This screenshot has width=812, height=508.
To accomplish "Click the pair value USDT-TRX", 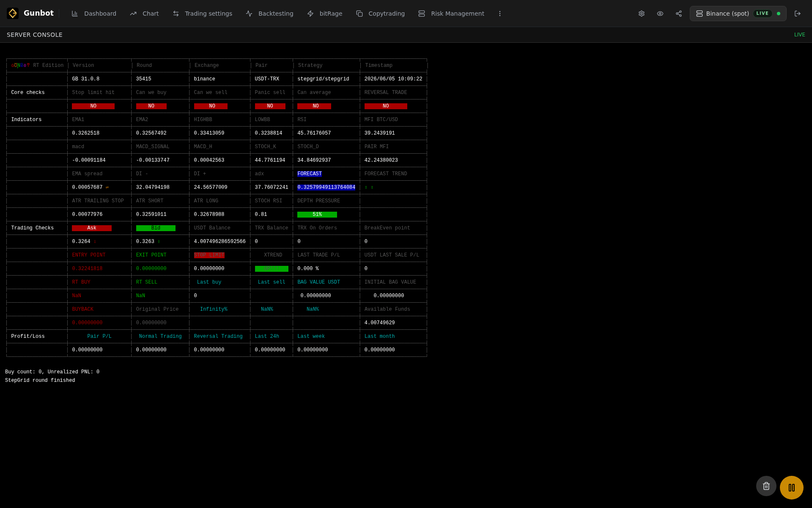I will (x=267, y=79).
